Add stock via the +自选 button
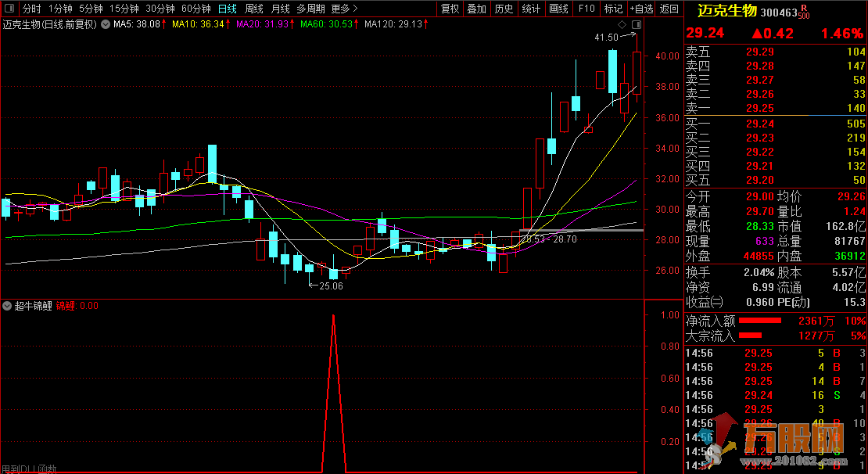This screenshot has width=868, height=474. tap(641, 9)
